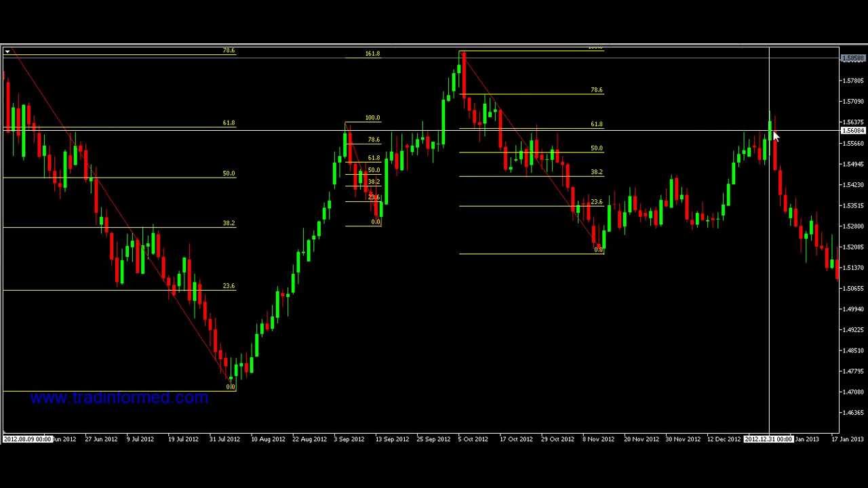This screenshot has width=868, height=488.
Task: Select the 0.0 level at the November 2012 low
Action: click(x=598, y=250)
